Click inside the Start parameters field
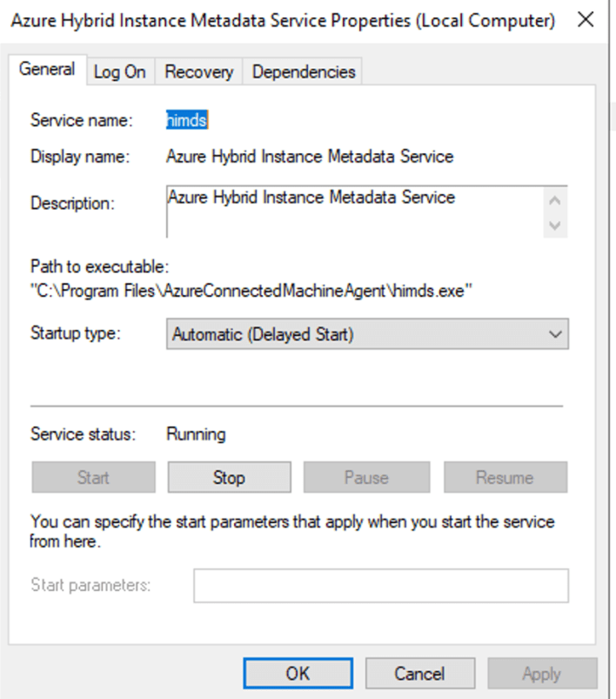Image resolution: width=616 pixels, height=699 pixels. point(380,585)
